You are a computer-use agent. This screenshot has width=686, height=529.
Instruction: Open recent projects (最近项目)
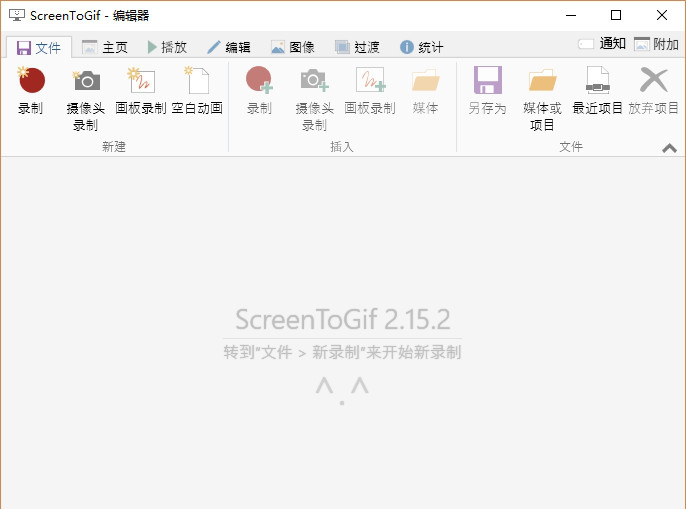point(597,91)
